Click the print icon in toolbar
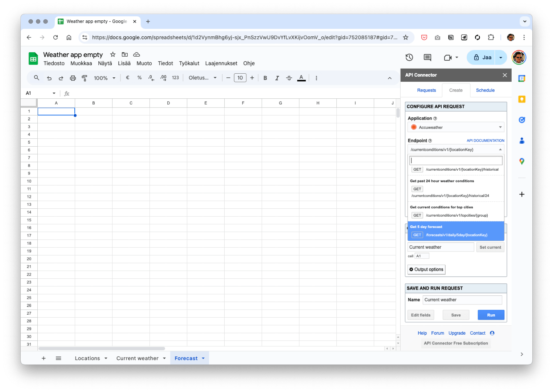The image size is (553, 392). tap(73, 78)
